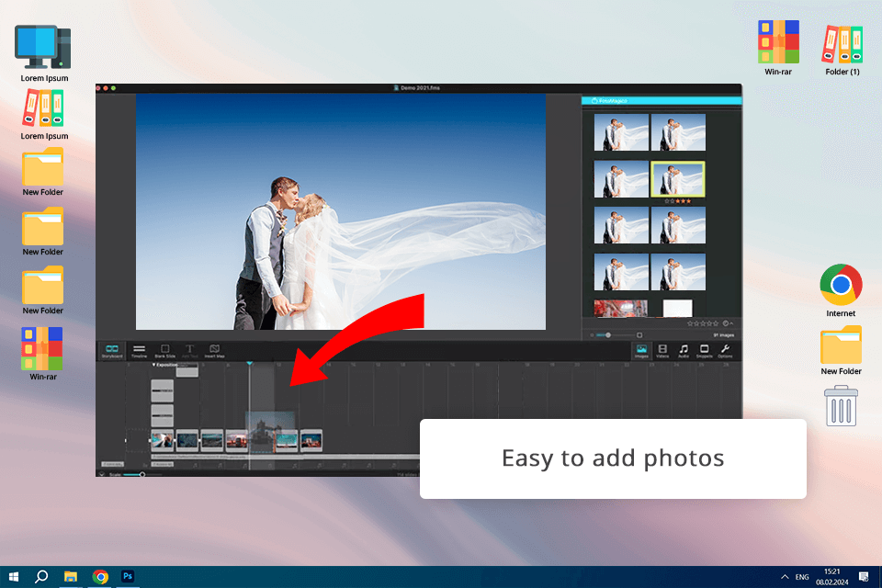The image size is (882, 588).
Task: Toggle the collapse chevron beside Scale
Action: [102, 474]
